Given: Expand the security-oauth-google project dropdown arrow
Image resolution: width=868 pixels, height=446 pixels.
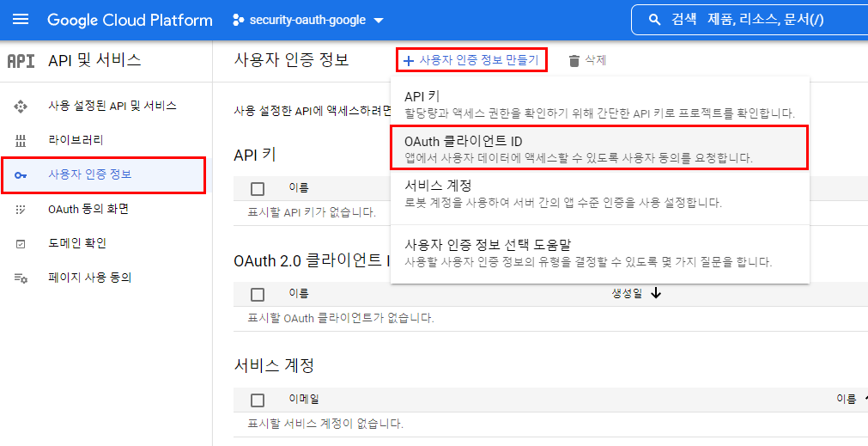Looking at the screenshot, I should pyautogui.click(x=379, y=21).
